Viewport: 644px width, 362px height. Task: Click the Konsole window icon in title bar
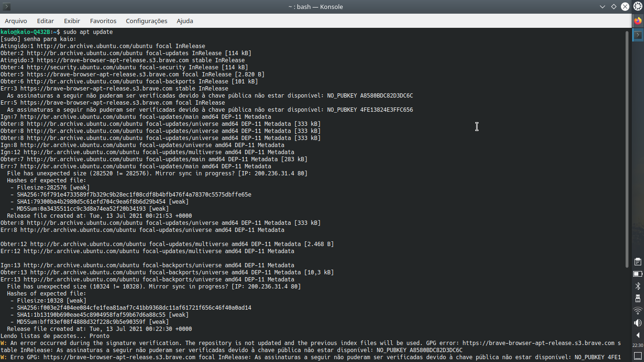[x=7, y=7]
